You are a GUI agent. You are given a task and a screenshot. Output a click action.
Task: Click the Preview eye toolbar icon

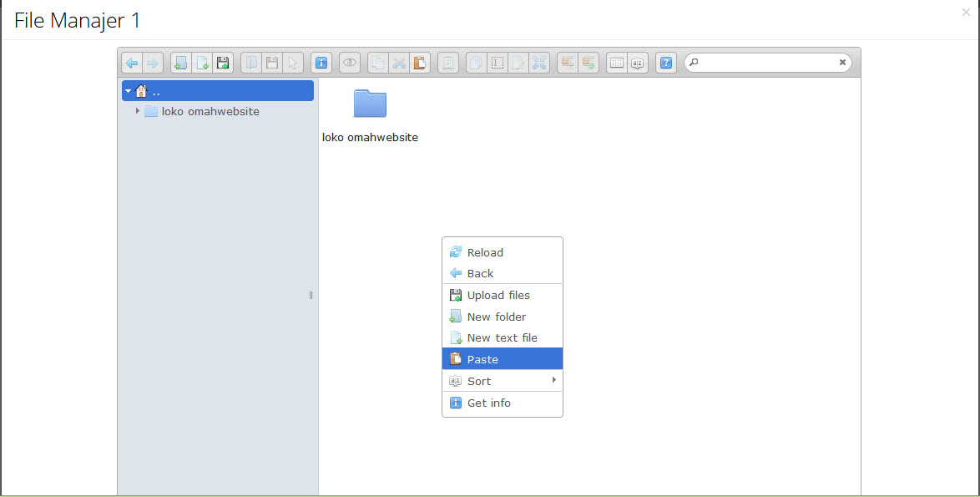tap(350, 63)
